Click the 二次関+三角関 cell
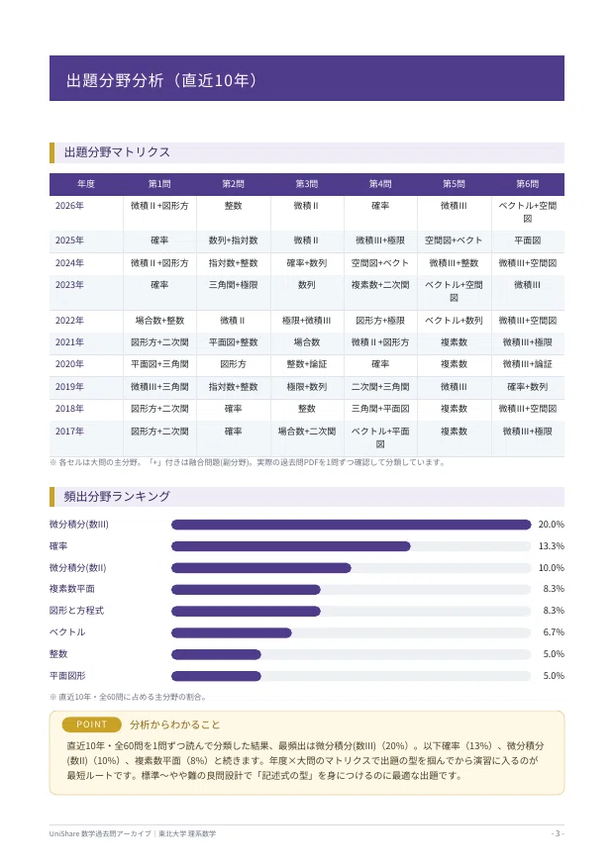 pyautogui.click(x=380, y=386)
